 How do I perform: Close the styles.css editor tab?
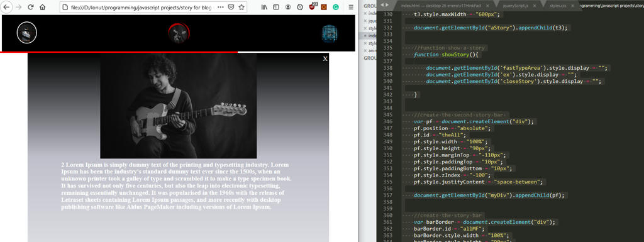tap(572, 6)
